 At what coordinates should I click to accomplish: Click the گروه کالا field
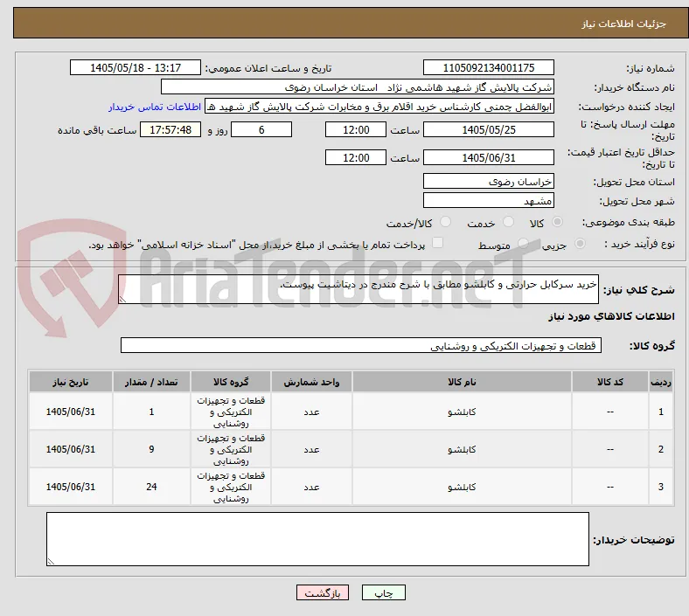tap(361, 345)
